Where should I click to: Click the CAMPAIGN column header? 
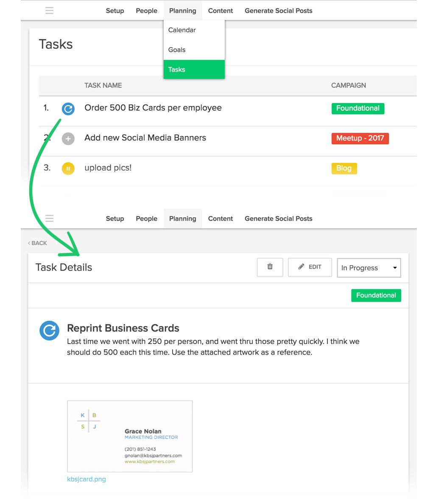[x=349, y=86]
